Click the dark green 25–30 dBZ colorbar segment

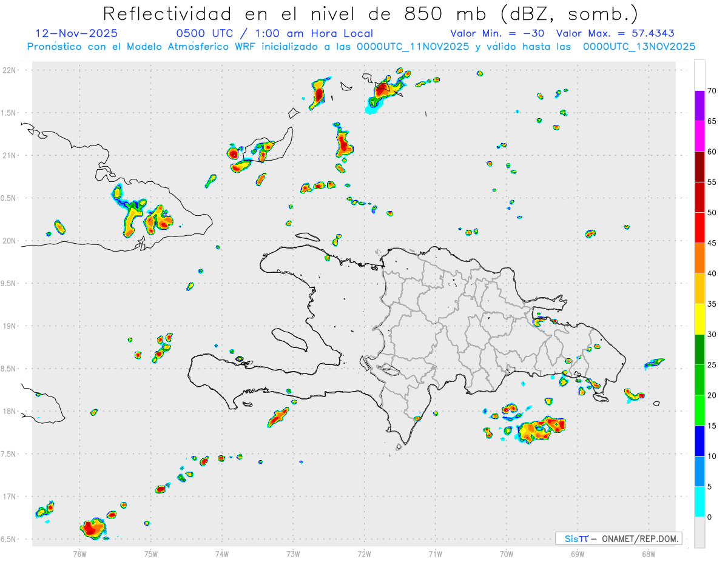(x=699, y=350)
